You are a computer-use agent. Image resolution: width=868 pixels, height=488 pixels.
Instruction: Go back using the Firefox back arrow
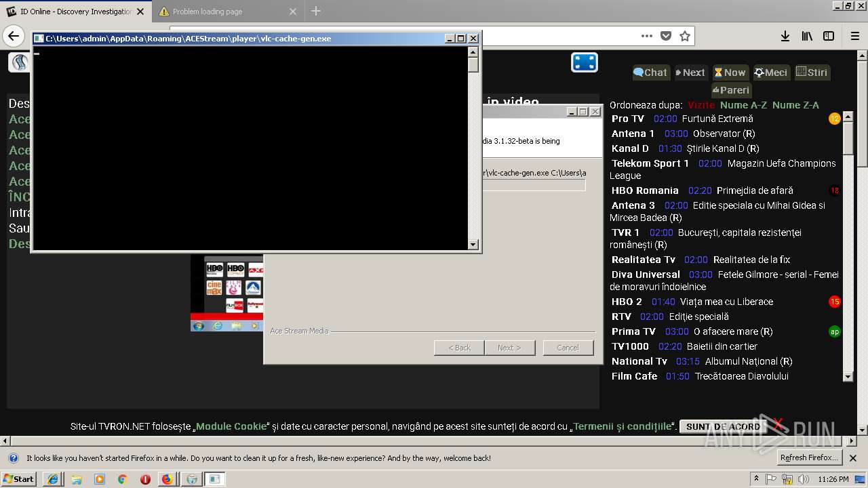click(14, 36)
